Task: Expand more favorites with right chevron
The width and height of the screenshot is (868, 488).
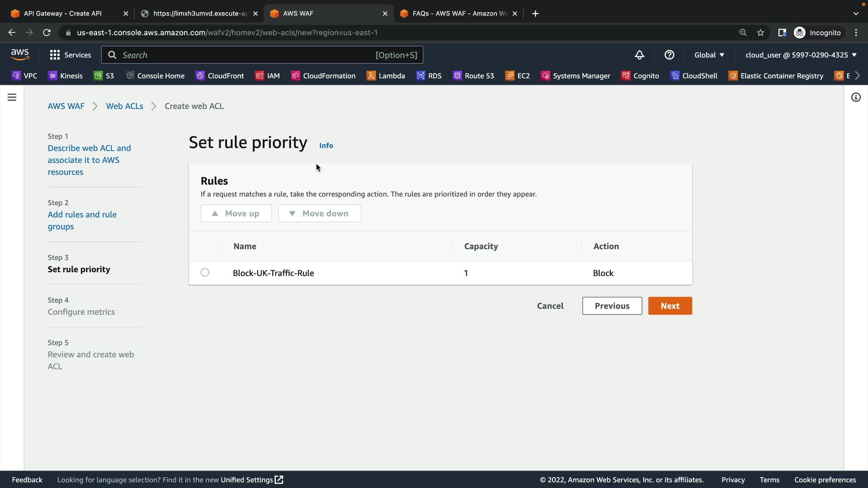Action: (x=857, y=75)
